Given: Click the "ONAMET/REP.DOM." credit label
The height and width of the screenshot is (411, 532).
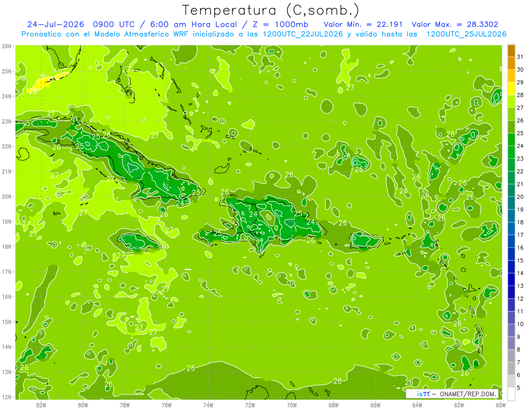Looking at the screenshot, I should coord(468,394).
